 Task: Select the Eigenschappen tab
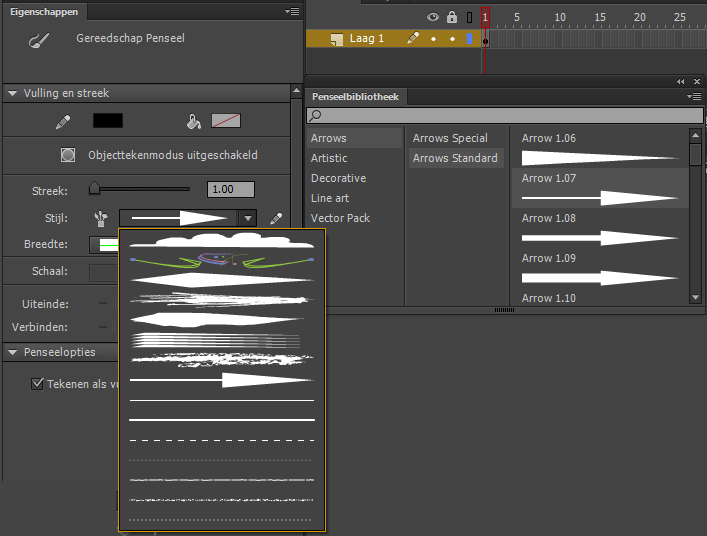[44, 12]
